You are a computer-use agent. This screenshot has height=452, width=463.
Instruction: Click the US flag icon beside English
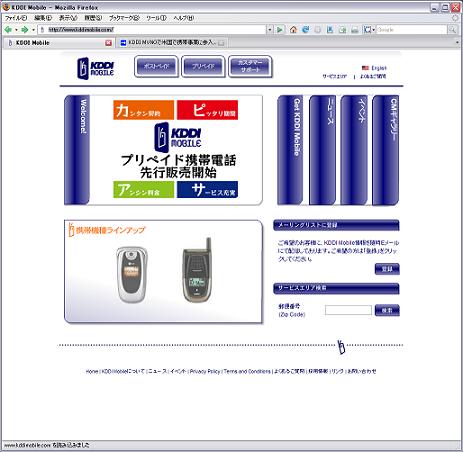pos(365,68)
